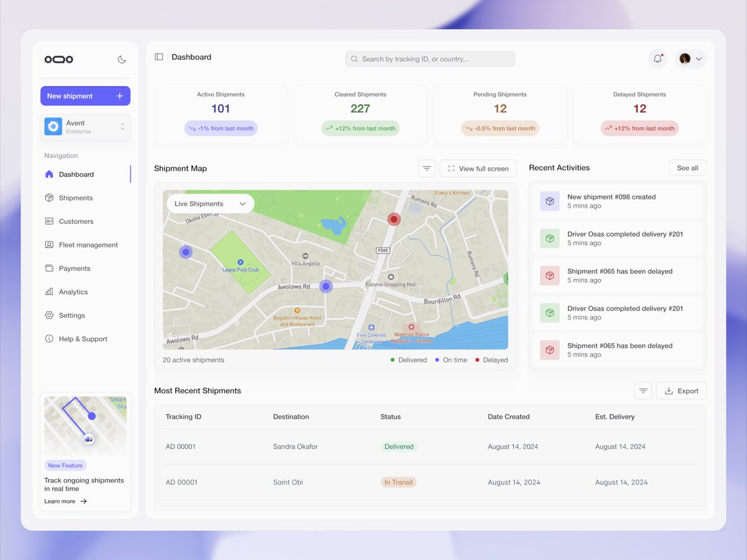Click the Analytics bar chart icon
Screen dimensions: 747x560
tap(49, 292)
